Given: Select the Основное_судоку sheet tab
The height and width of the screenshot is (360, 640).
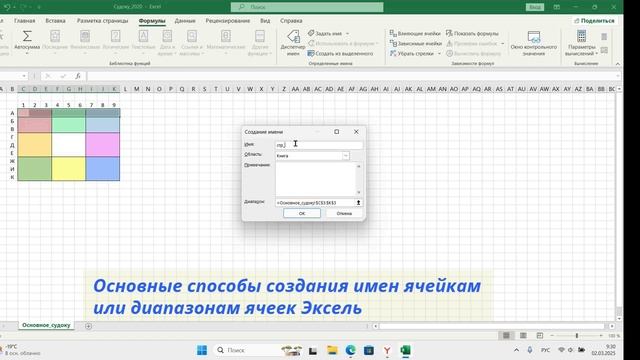Looking at the screenshot, I should coord(46,325).
